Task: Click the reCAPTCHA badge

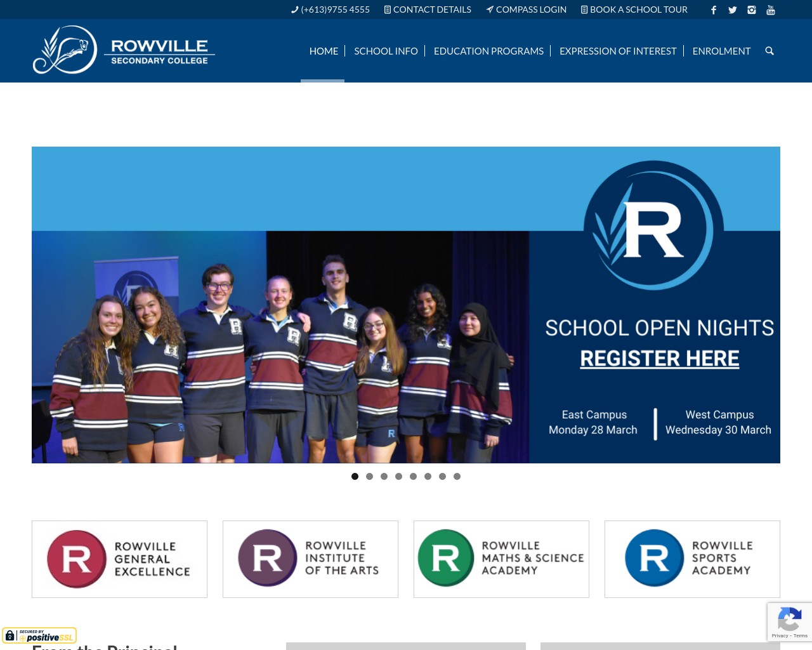Action: pyautogui.click(x=789, y=621)
